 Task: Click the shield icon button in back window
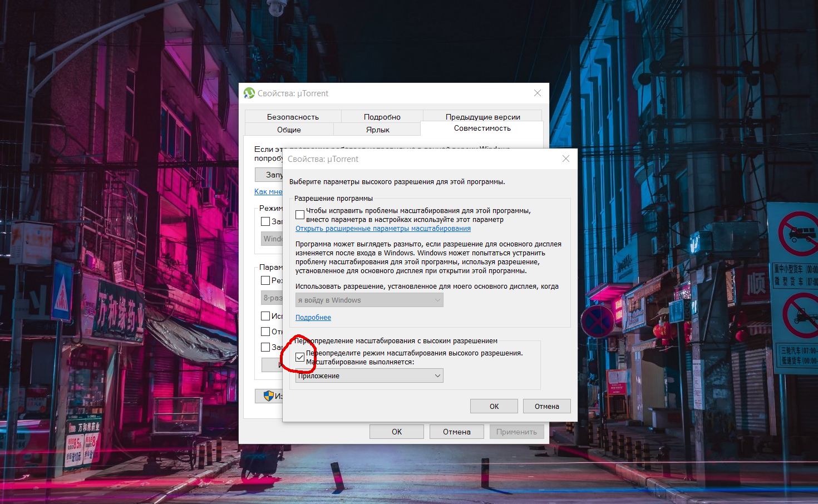(x=269, y=396)
